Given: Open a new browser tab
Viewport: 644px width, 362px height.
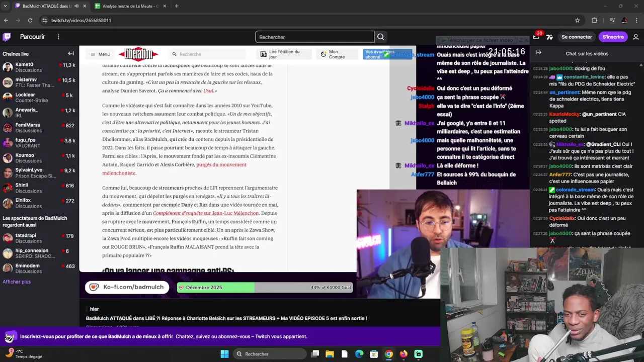Looking at the screenshot, I should point(177,6).
